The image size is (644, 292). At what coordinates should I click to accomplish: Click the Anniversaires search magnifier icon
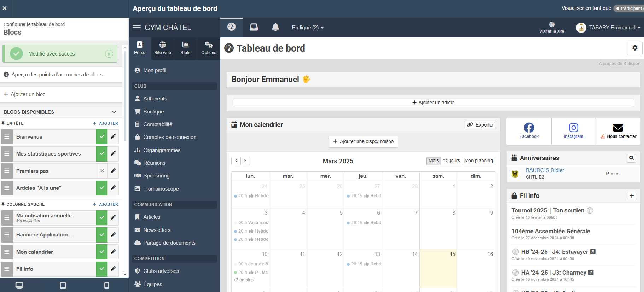point(631,158)
